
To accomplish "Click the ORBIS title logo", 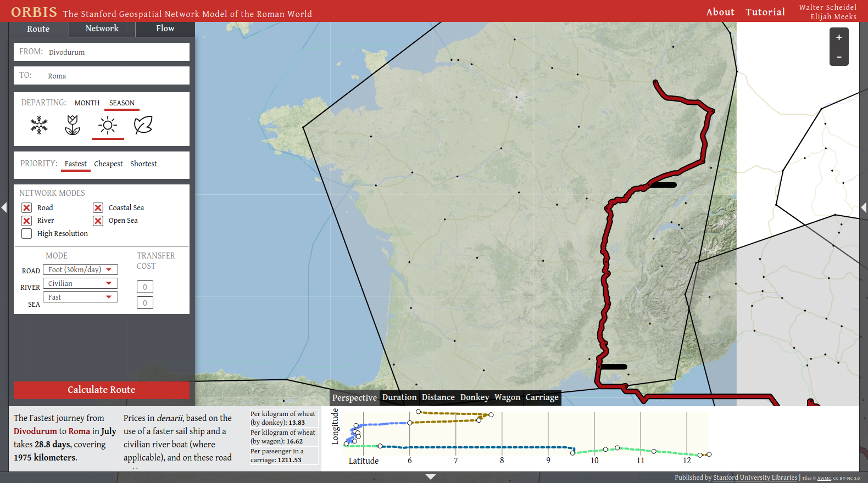I will coord(34,12).
